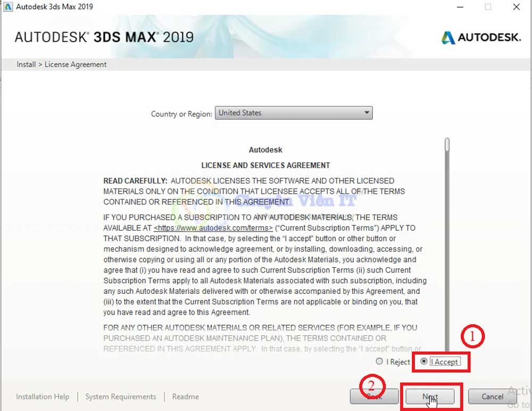Screen dimensions: 532x411
Task: Click the license agreement scrollbar thumb
Action: [x=447, y=145]
